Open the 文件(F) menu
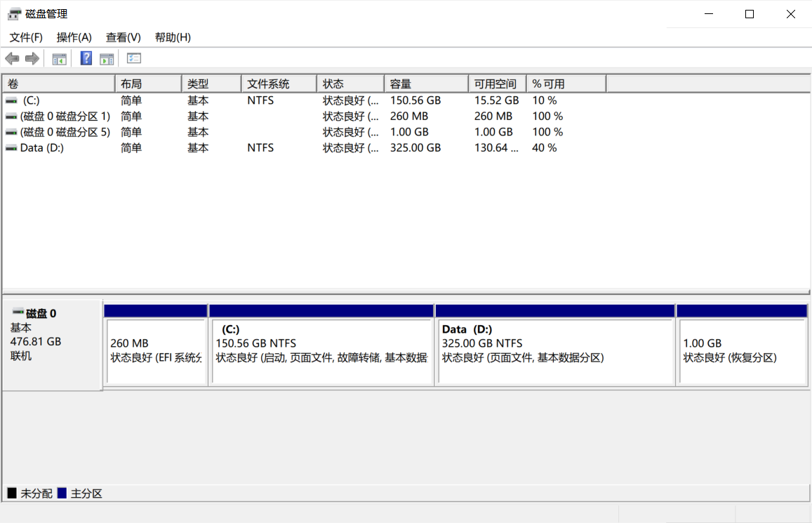 point(26,37)
